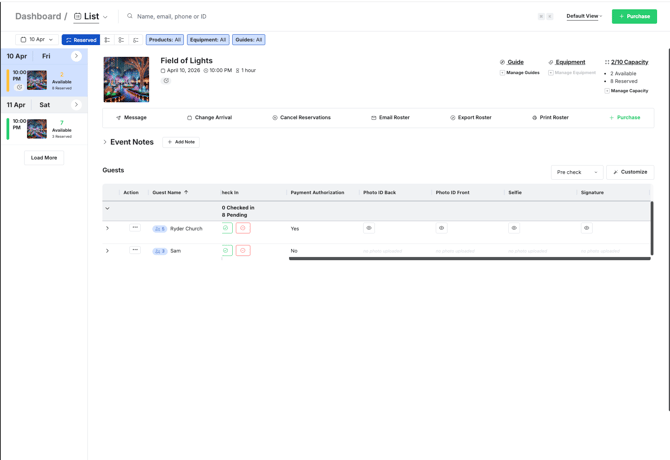Click Photo ID Back column header
Viewport: 670px width, 460px height.
point(379,193)
